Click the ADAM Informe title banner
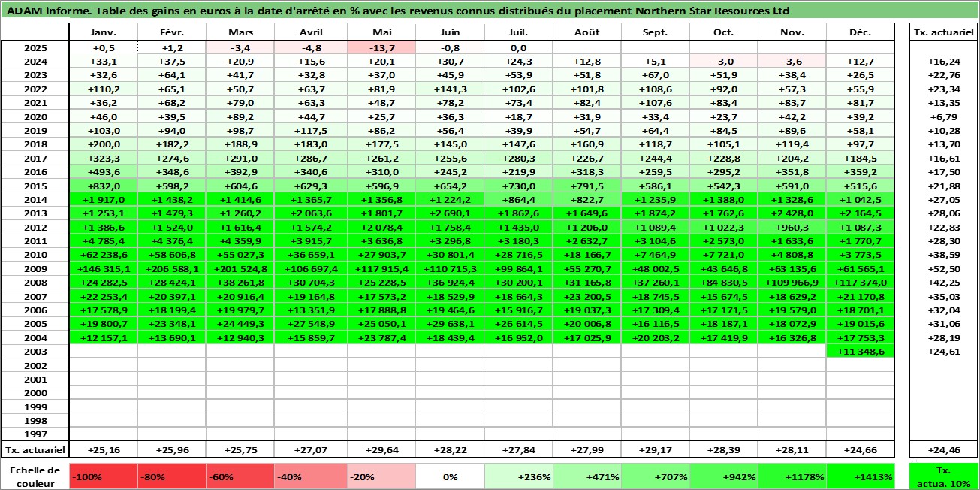Screen dimensions: 980x490 point(490,11)
